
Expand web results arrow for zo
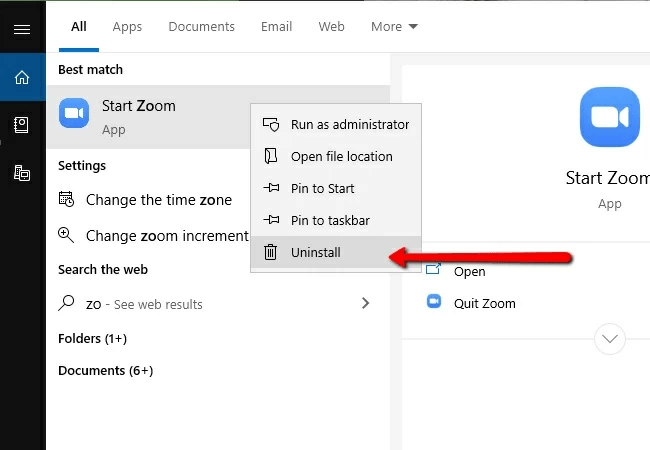coord(365,303)
